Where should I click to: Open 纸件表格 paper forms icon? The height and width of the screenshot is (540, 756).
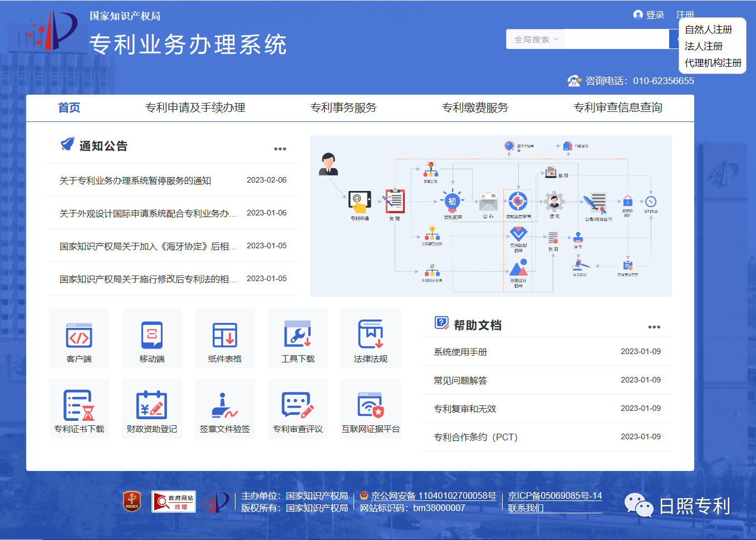(x=225, y=338)
